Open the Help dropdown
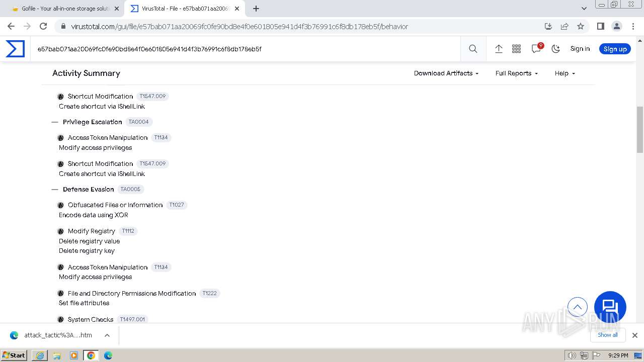The image size is (644, 362). tap(565, 73)
